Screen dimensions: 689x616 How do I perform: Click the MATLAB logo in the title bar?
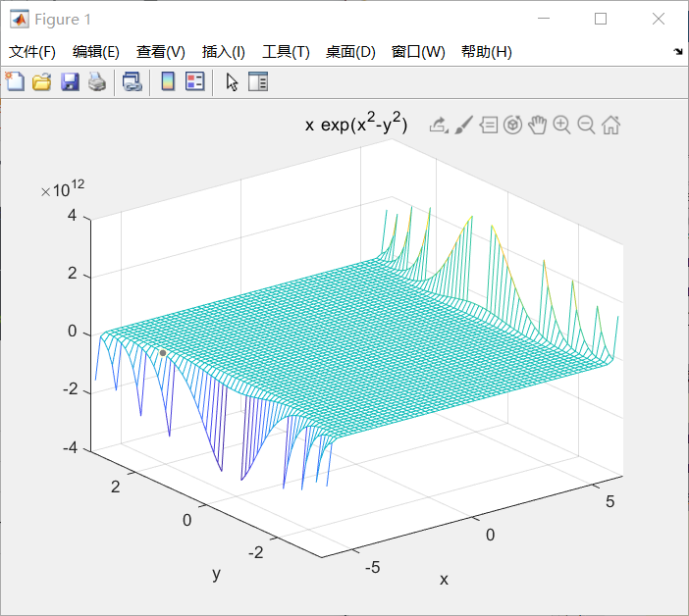[20, 20]
